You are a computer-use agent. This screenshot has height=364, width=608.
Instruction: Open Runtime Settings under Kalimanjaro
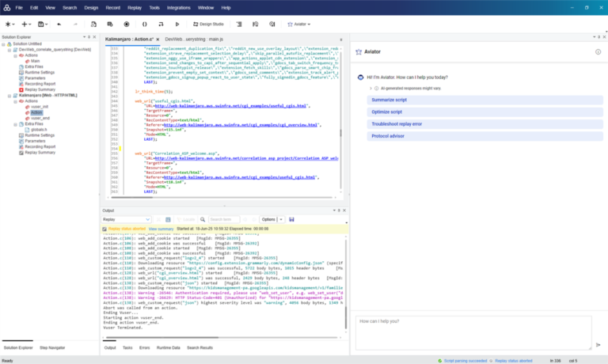40,135
